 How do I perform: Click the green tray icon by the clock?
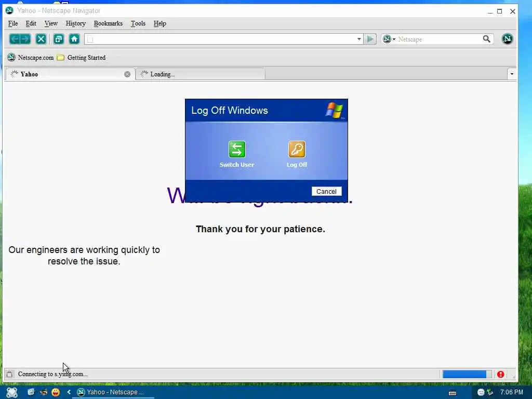(490, 392)
